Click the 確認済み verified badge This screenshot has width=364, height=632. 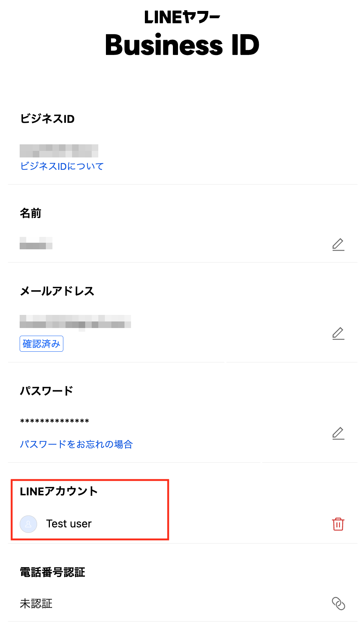point(41,344)
